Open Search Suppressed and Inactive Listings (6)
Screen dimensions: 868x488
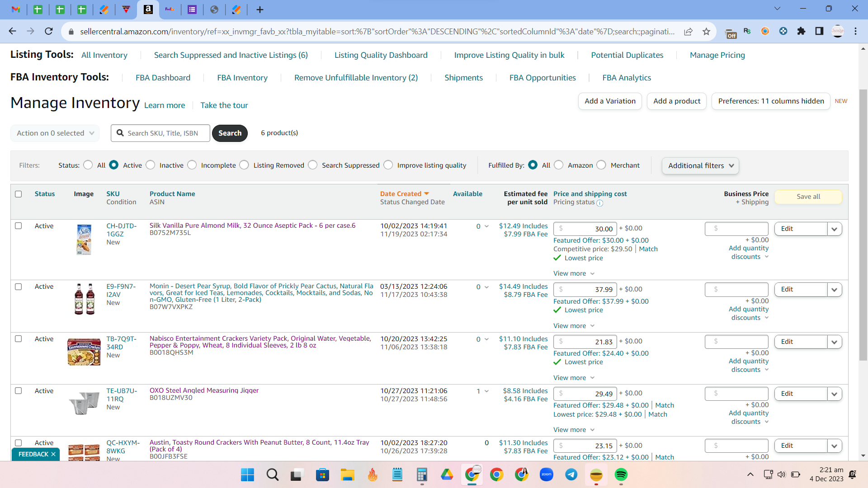(x=231, y=55)
